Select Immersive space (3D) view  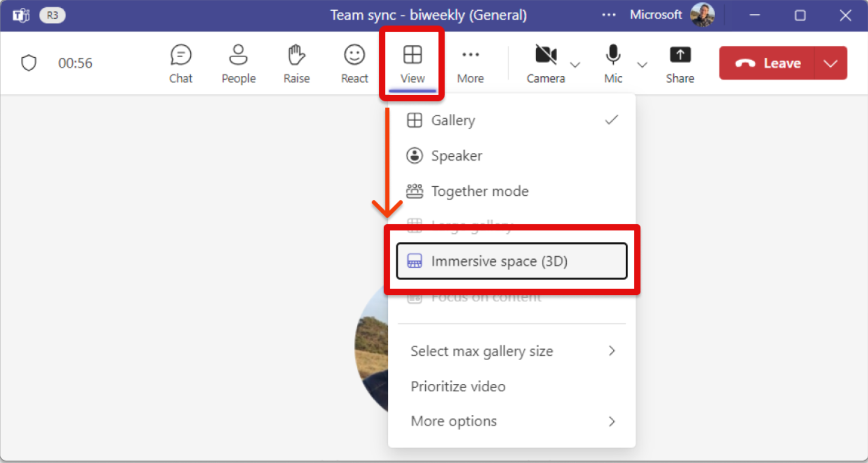pyautogui.click(x=499, y=261)
